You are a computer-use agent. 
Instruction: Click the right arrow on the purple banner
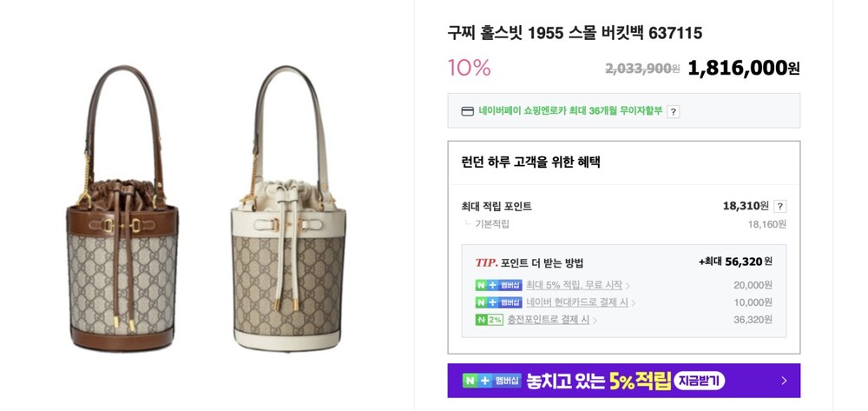click(x=784, y=381)
